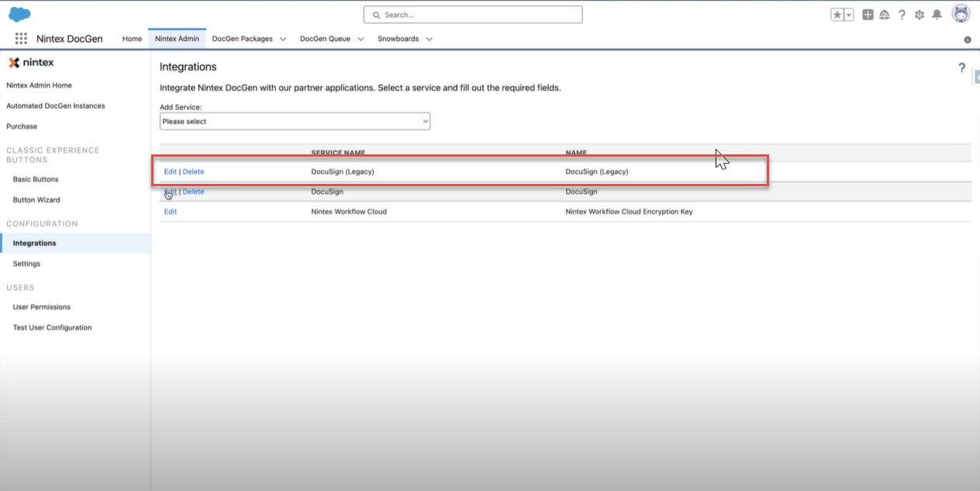Click the Salesforce cloud logo
Screen dimensions: 980x491
[19, 14]
